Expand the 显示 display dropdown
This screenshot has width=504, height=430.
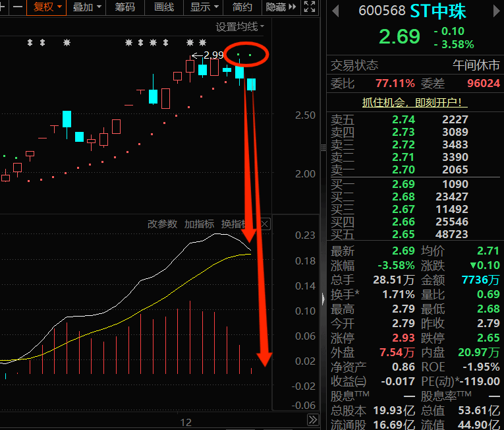(204, 7)
